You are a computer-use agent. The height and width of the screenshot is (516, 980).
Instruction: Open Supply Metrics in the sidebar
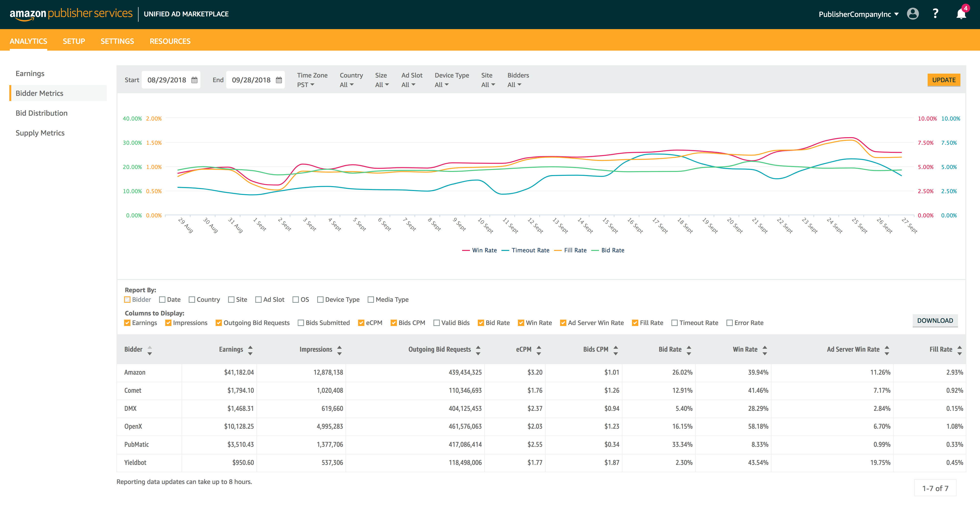point(40,133)
